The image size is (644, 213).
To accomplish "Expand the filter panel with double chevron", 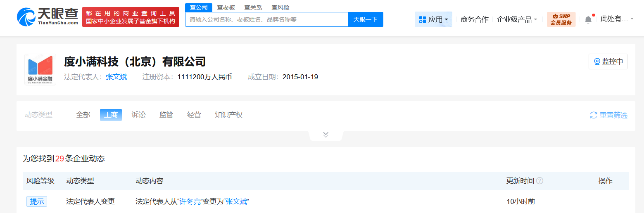I will 326,135.
